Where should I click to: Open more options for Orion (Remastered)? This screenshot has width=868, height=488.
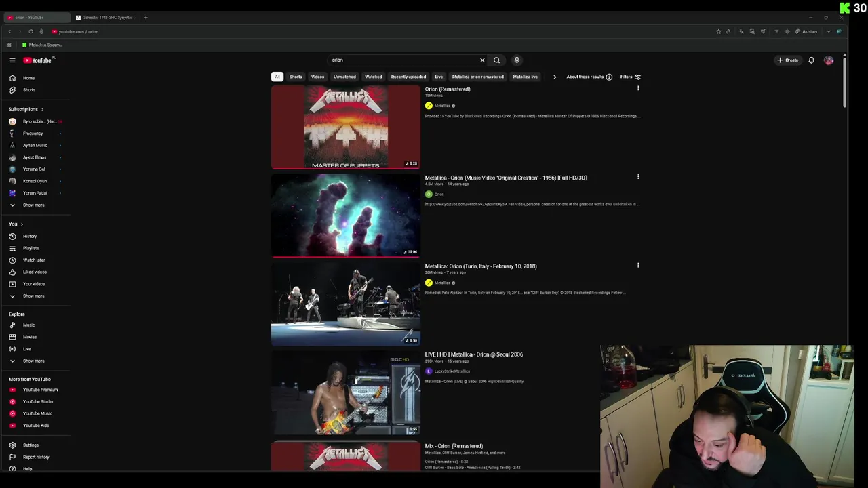(x=638, y=89)
